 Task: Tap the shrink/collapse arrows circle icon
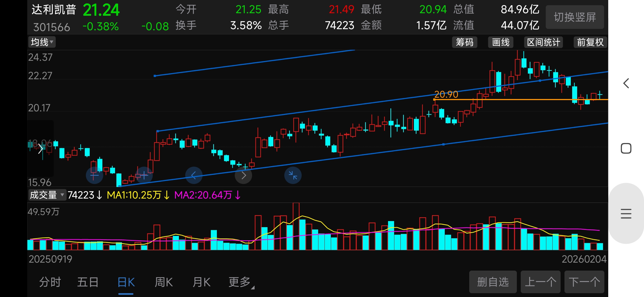pos(293,175)
